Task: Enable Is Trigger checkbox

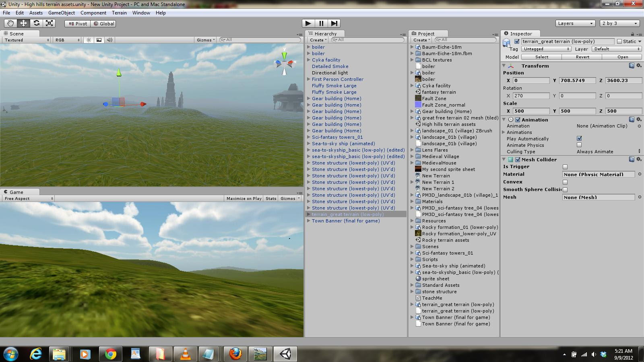Action: click(565, 167)
